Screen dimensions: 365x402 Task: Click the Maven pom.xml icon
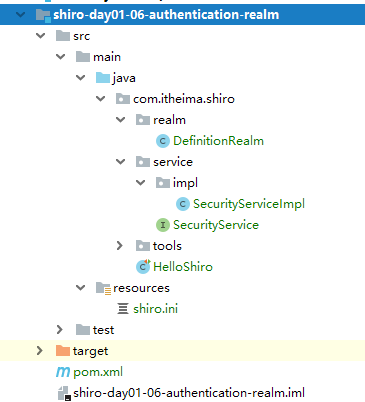(x=63, y=372)
